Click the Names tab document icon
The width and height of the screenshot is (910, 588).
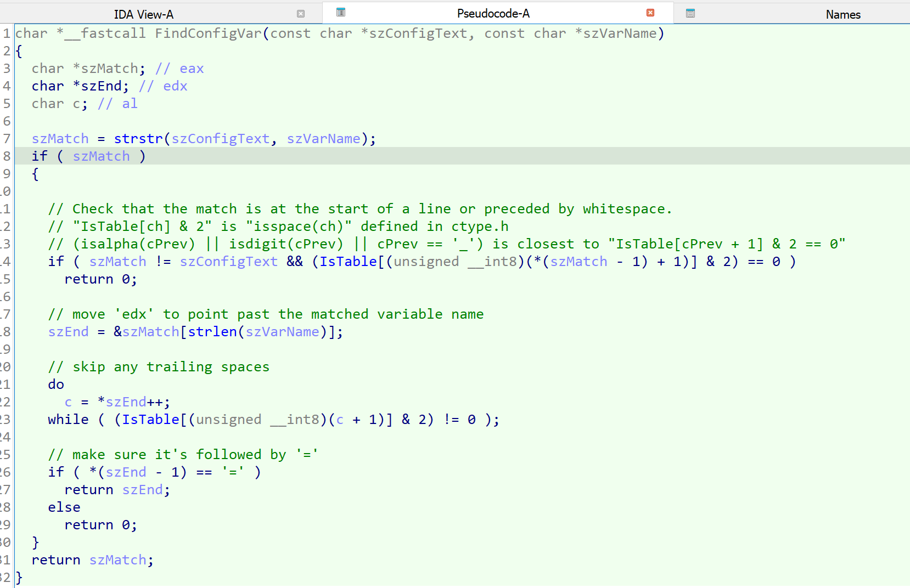coord(690,13)
